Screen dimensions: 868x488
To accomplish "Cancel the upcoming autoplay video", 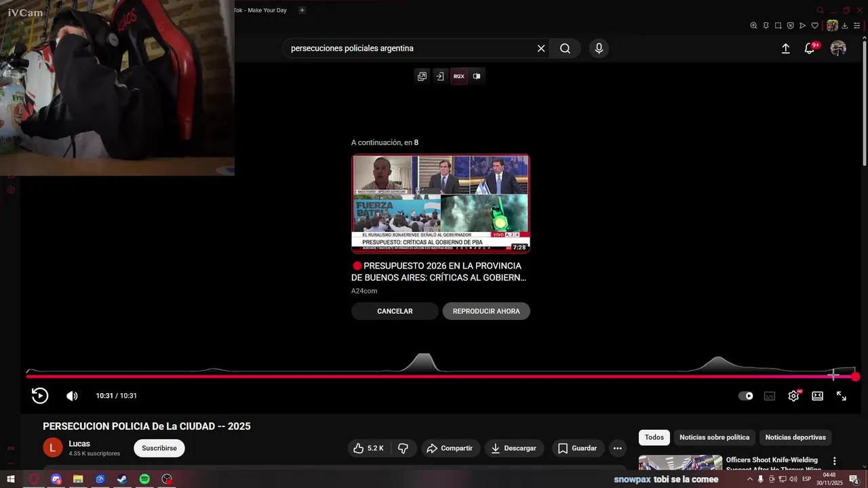I will [395, 311].
